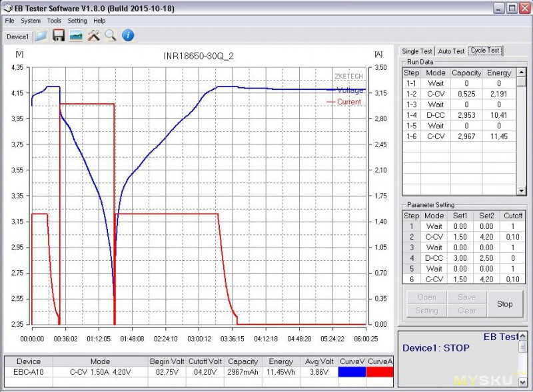
Task: Click Set2 value 2,50 for step 4
Action: pyautogui.click(x=486, y=258)
